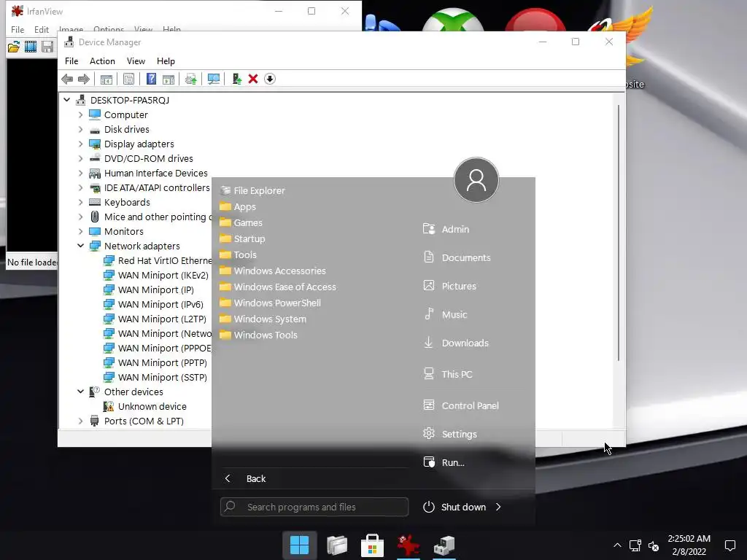Expand the Keyboards category
The width and height of the screenshot is (747, 560).
coord(80,203)
